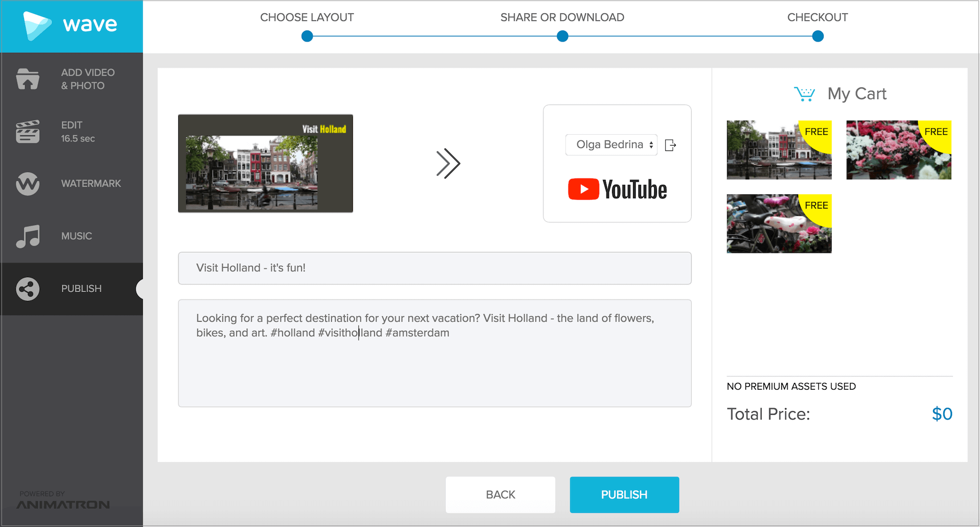Click the blue Publish button

click(x=624, y=495)
